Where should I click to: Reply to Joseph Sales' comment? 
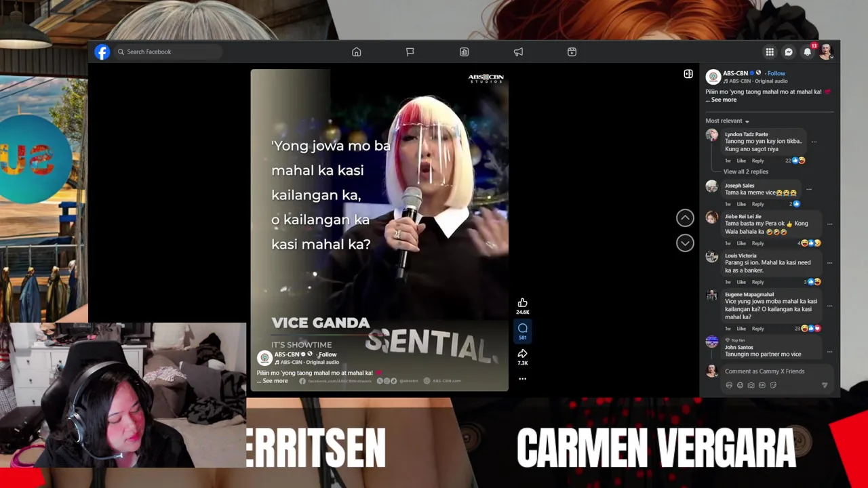click(757, 204)
